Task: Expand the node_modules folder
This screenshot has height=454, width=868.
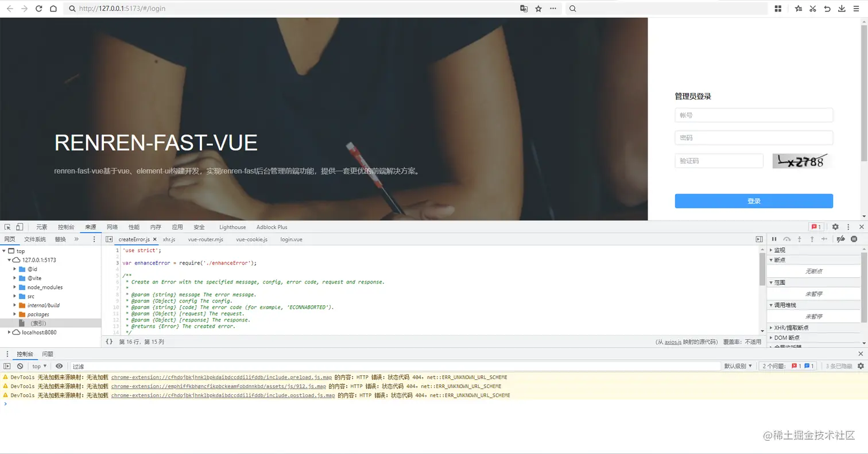Action: tap(15, 287)
